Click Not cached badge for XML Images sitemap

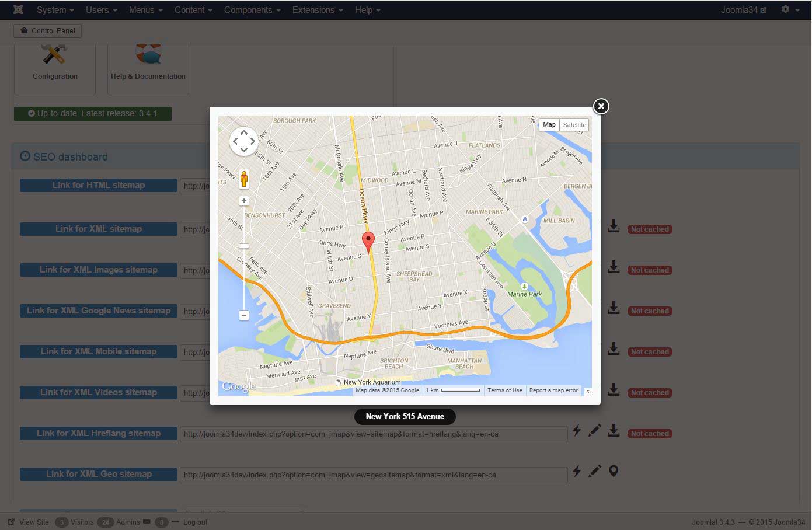[650, 270]
